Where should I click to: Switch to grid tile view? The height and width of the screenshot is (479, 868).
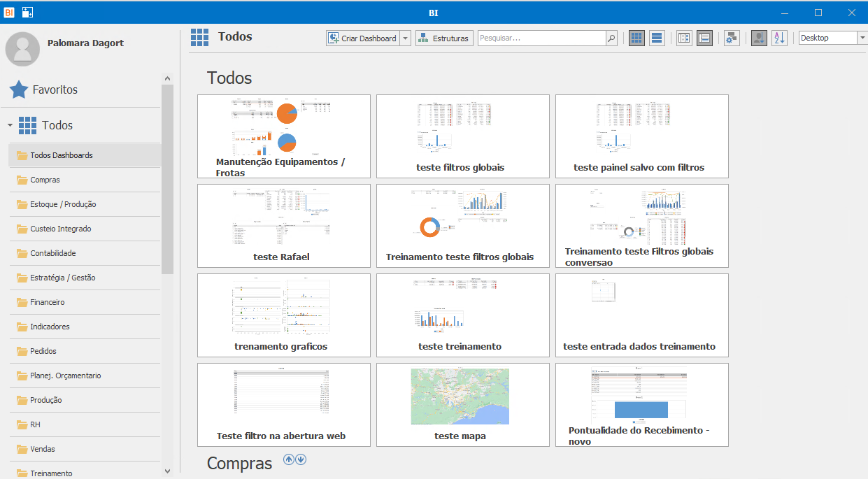coord(636,38)
